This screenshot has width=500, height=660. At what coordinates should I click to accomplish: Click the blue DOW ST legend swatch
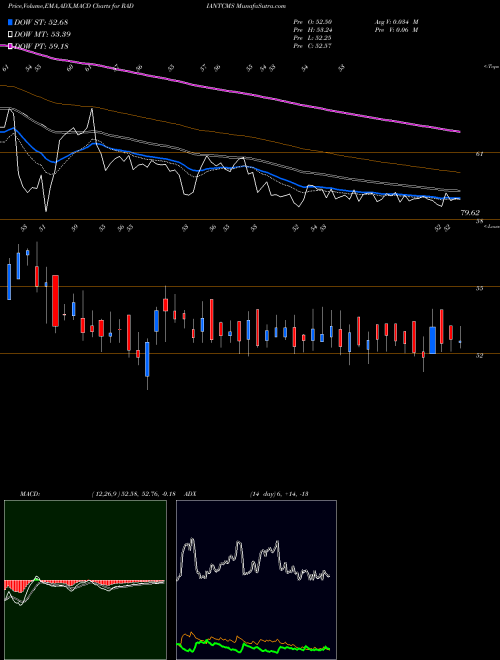click(x=11, y=22)
